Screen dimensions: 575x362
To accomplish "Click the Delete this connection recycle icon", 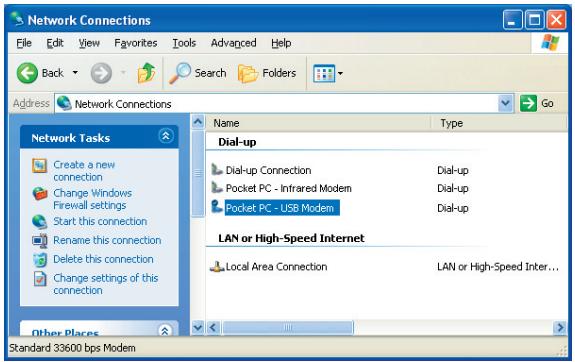I will coord(40,259).
